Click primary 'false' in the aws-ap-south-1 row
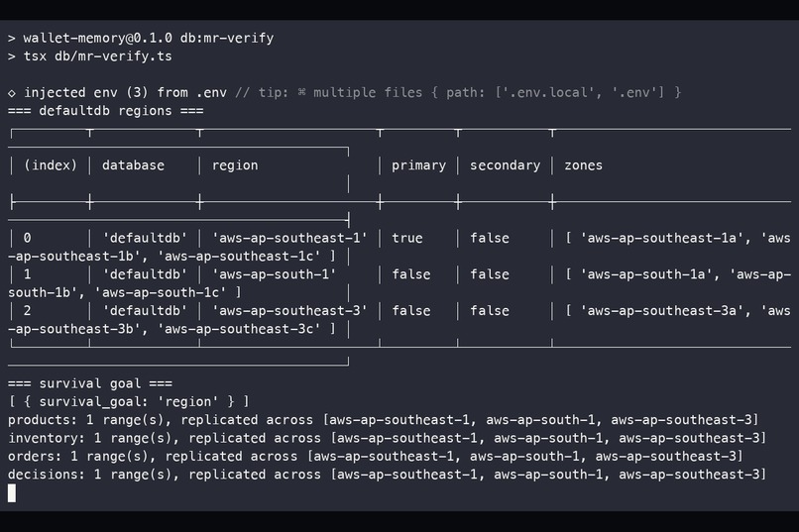 410,274
